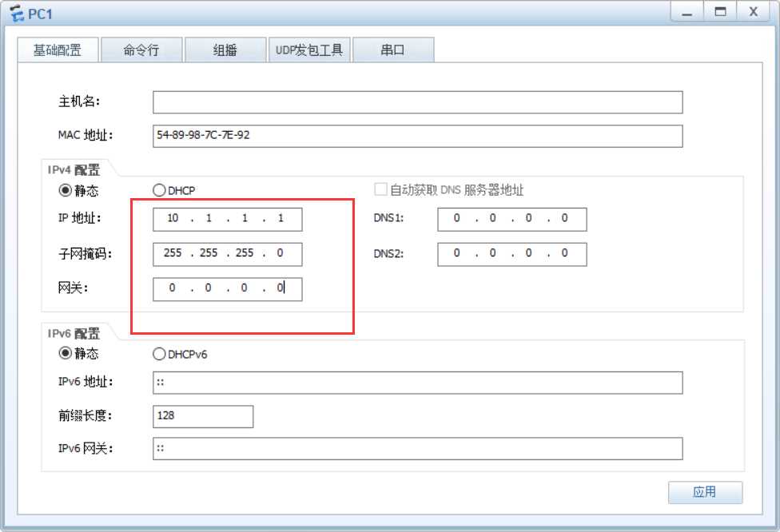Open the 组播 tab
This screenshot has width=780, height=532.
[225, 50]
